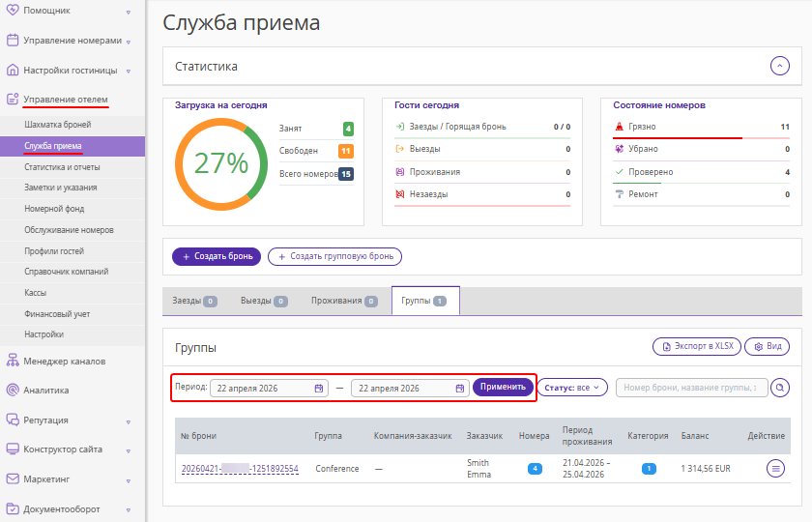The height and width of the screenshot is (522, 812).
Task: Open booking link 20260421-…-1251892554
Action: (x=240, y=469)
